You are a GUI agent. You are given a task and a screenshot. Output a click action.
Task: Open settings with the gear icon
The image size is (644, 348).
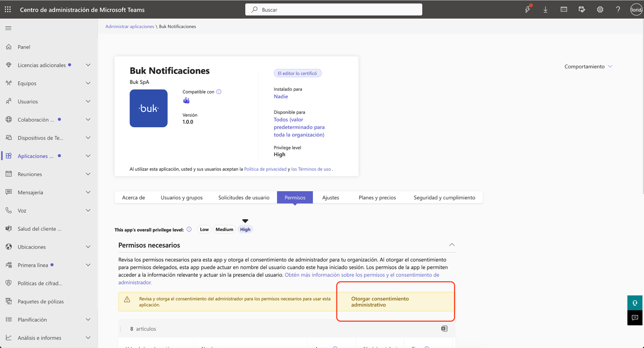600,9
